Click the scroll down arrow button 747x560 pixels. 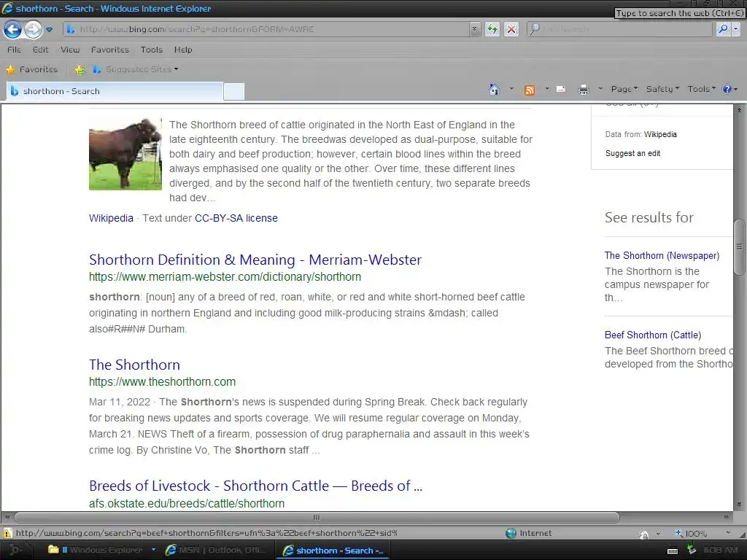tap(740, 505)
